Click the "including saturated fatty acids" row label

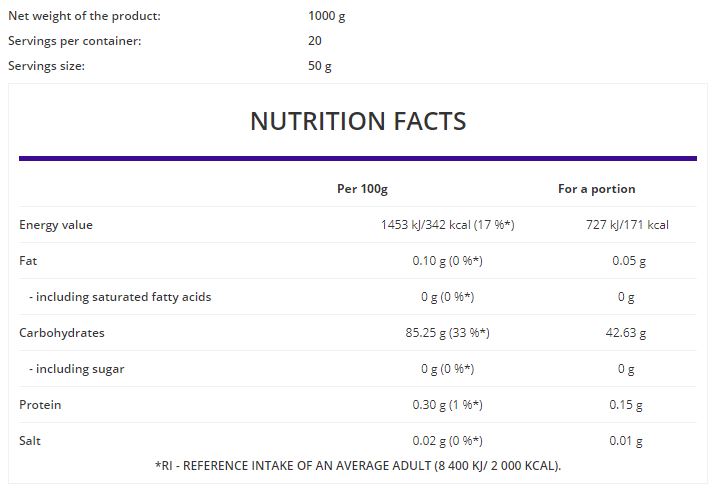(x=120, y=297)
